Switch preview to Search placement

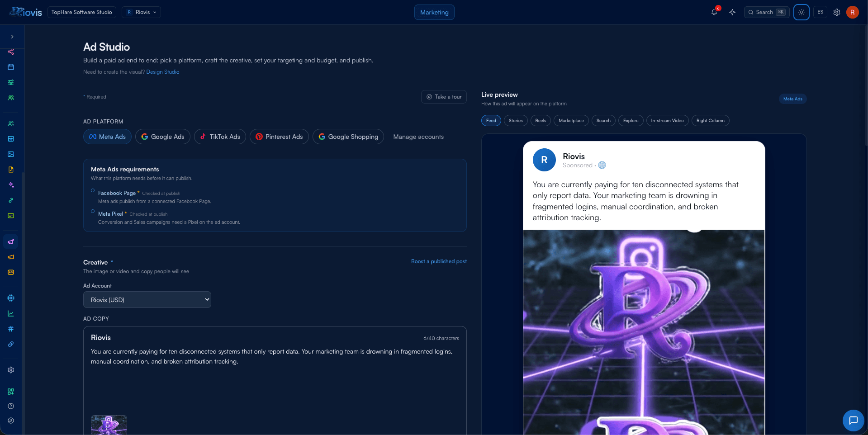(x=603, y=121)
